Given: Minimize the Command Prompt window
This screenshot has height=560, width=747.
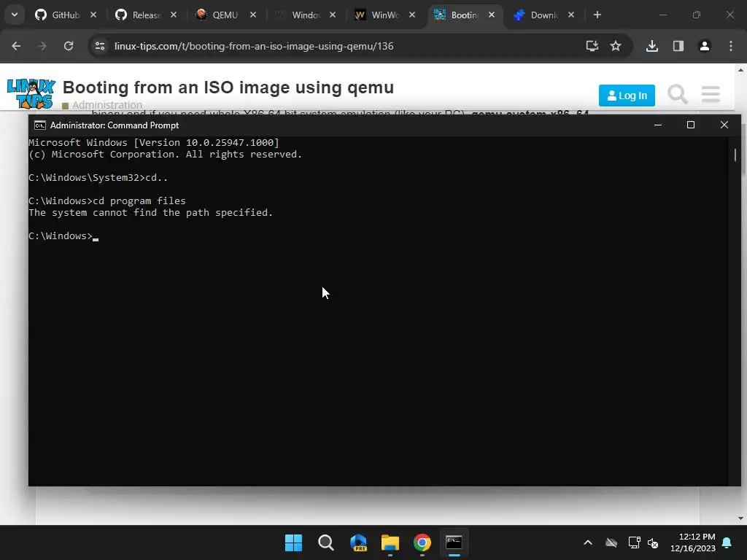Looking at the screenshot, I should [x=658, y=125].
